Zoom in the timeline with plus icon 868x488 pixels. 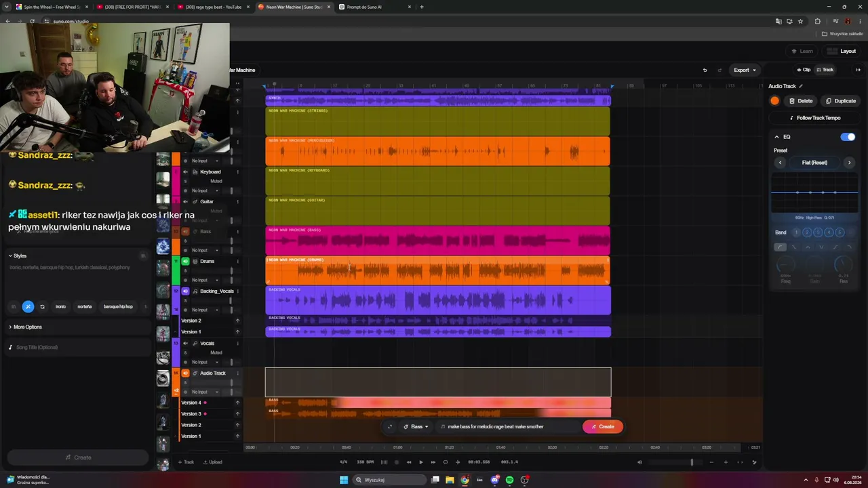[726, 462]
